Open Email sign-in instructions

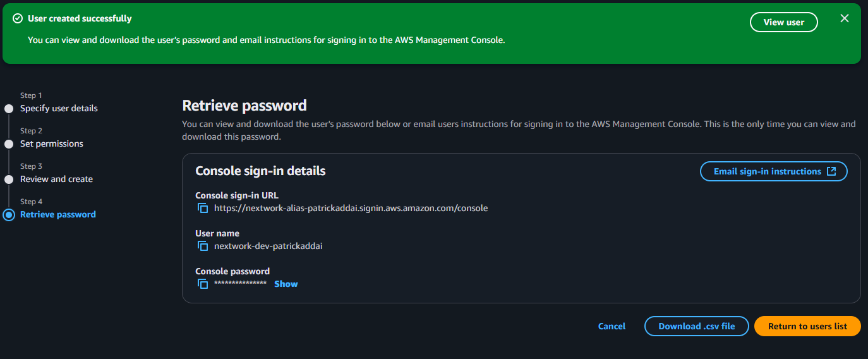click(767, 171)
